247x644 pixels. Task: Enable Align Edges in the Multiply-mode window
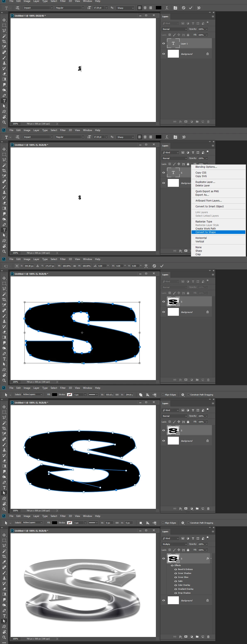pos(163,523)
